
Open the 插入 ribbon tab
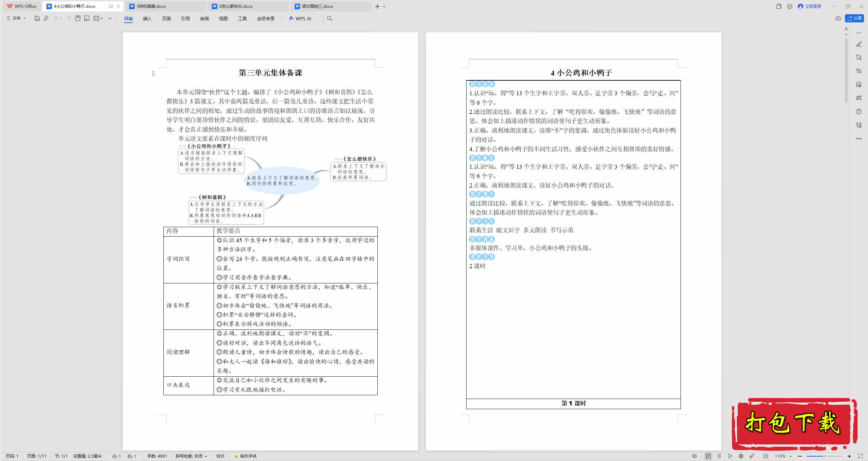[x=147, y=18]
